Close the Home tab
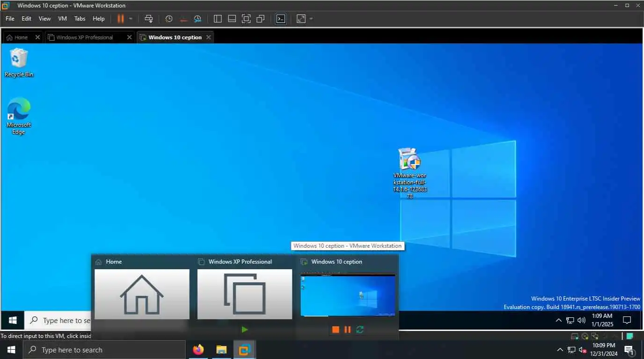 pos(38,37)
